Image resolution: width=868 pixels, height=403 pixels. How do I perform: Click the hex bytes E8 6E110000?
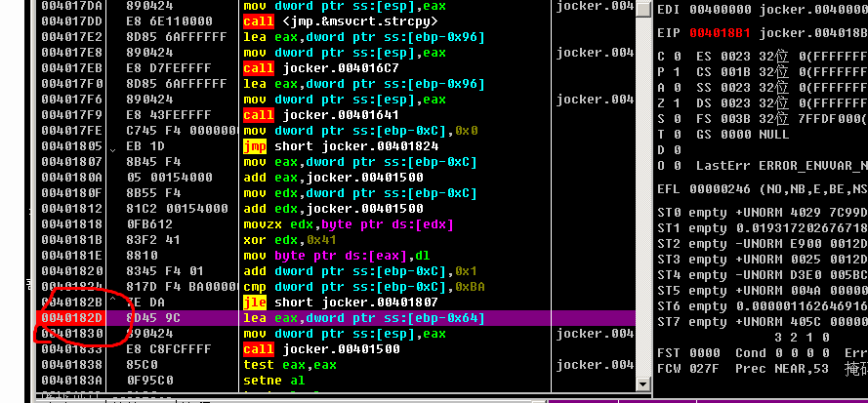click(x=169, y=21)
